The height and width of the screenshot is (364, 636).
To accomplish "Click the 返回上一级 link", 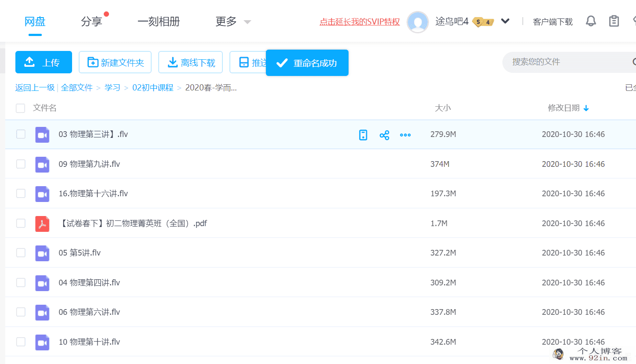I will tap(35, 88).
